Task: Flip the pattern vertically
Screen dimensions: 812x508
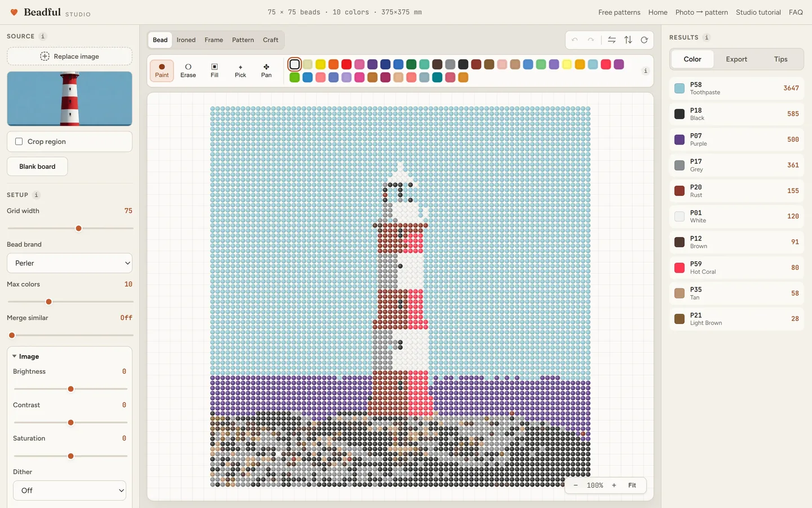Action: [628, 40]
